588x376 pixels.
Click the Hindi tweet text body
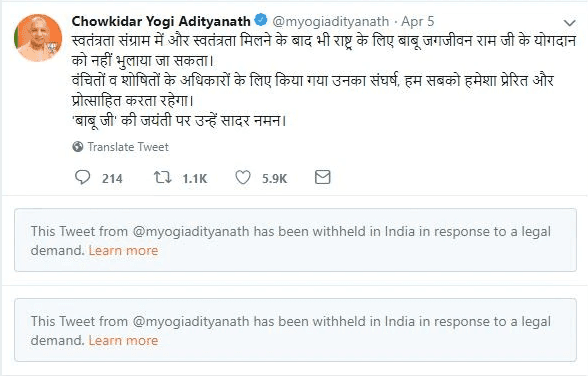[324, 81]
